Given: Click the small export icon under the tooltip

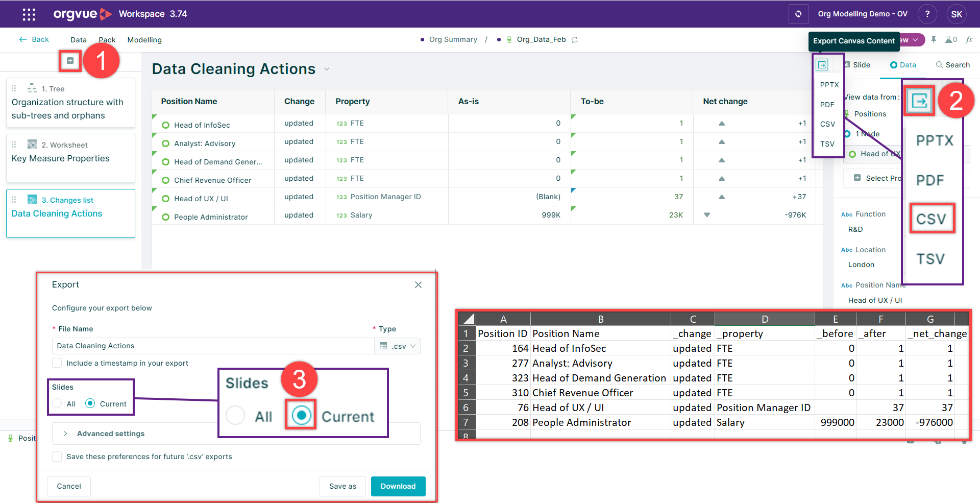Looking at the screenshot, I should [x=822, y=65].
